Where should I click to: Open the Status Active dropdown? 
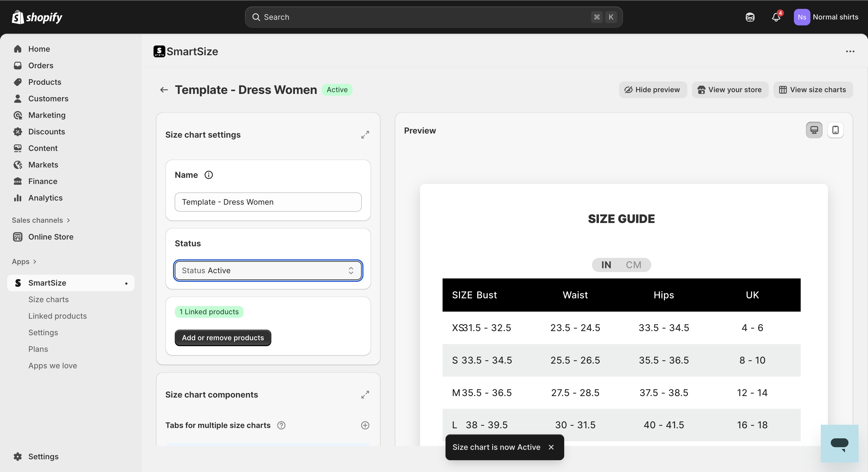[x=268, y=270]
